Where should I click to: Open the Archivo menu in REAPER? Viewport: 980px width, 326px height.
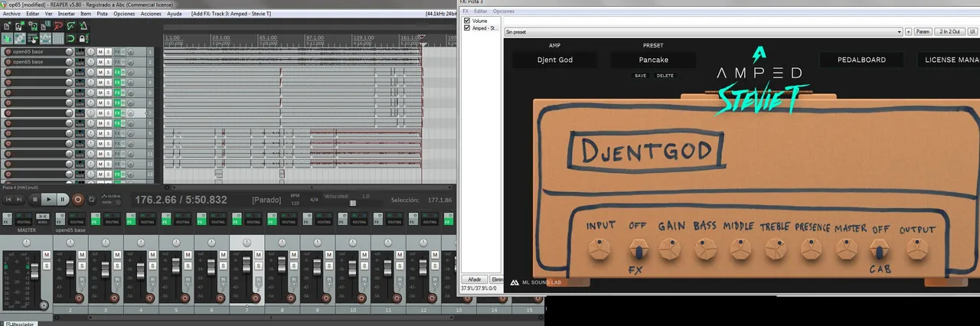(x=10, y=14)
